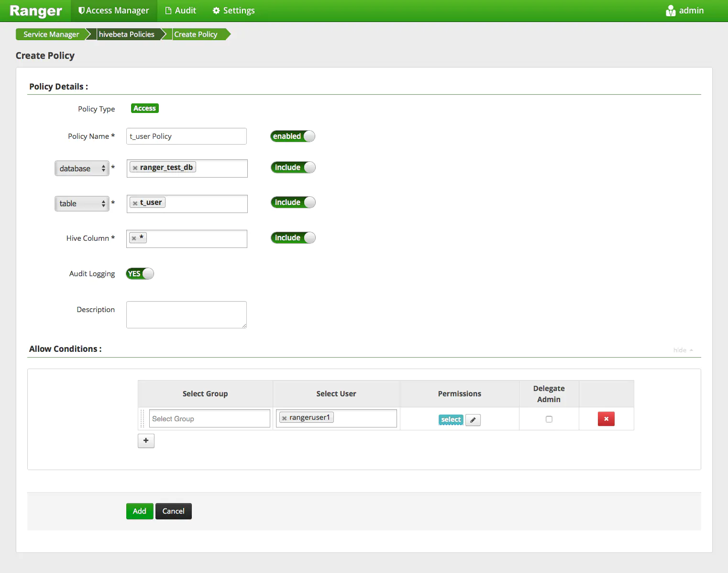The width and height of the screenshot is (728, 573).
Task: Toggle Audit Logging YES switch
Action: tap(140, 273)
